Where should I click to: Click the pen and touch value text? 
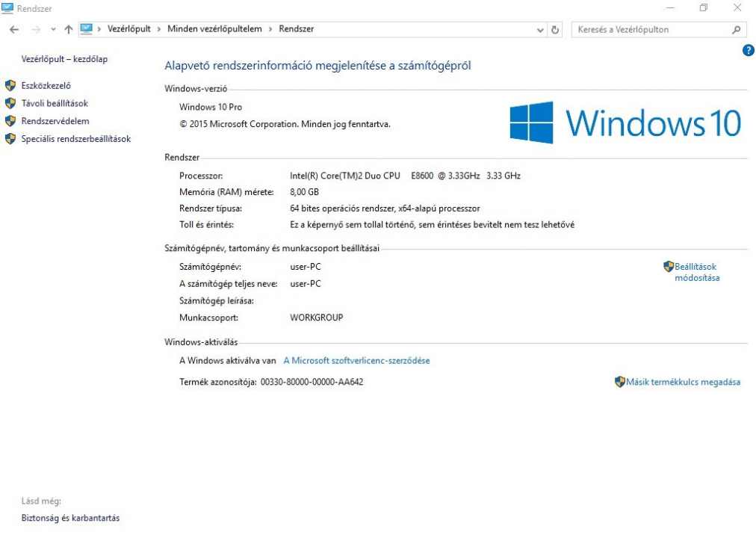(432, 225)
